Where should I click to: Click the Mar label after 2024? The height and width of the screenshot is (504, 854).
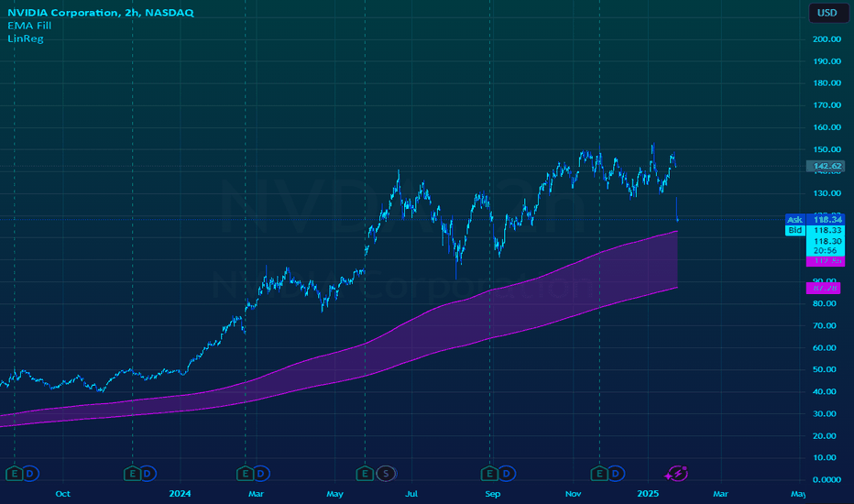coord(256,494)
